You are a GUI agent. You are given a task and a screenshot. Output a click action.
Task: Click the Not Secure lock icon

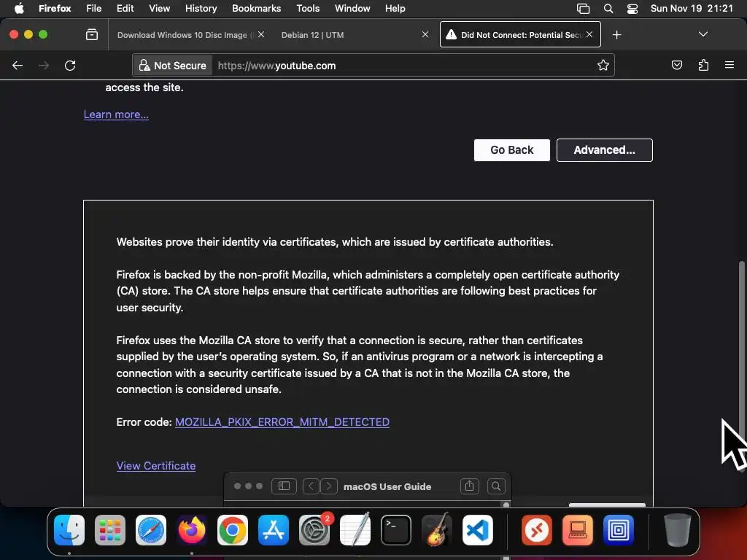(144, 65)
